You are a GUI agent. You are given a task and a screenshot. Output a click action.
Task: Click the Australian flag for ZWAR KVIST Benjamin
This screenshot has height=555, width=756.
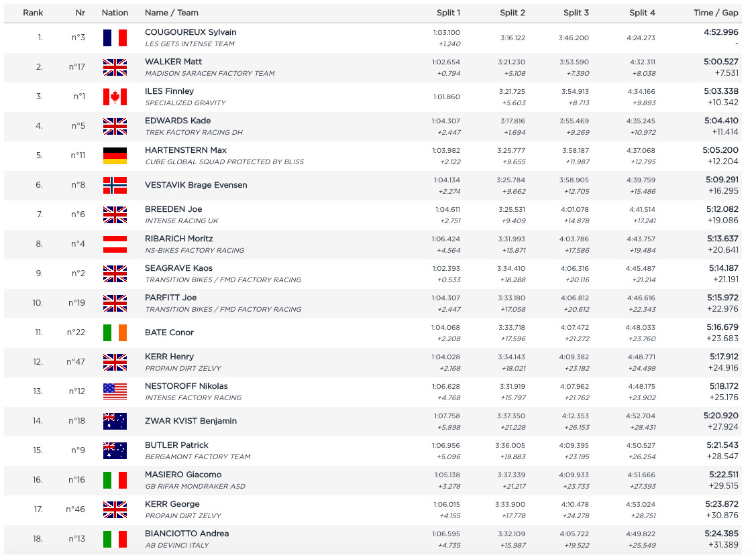[115, 421]
